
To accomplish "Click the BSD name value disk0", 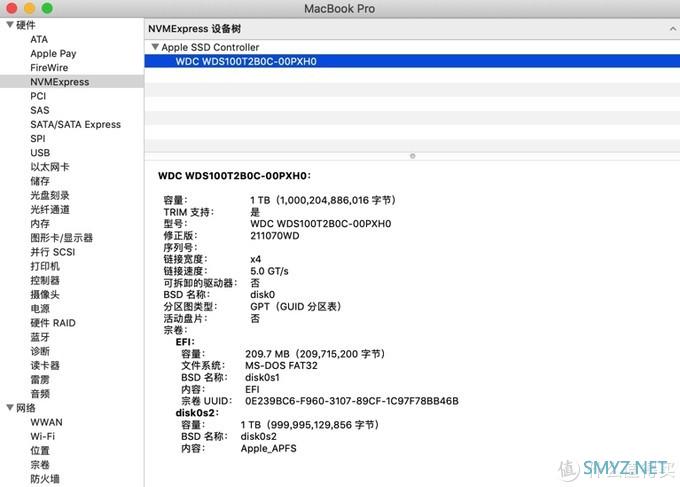I will pos(262,295).
